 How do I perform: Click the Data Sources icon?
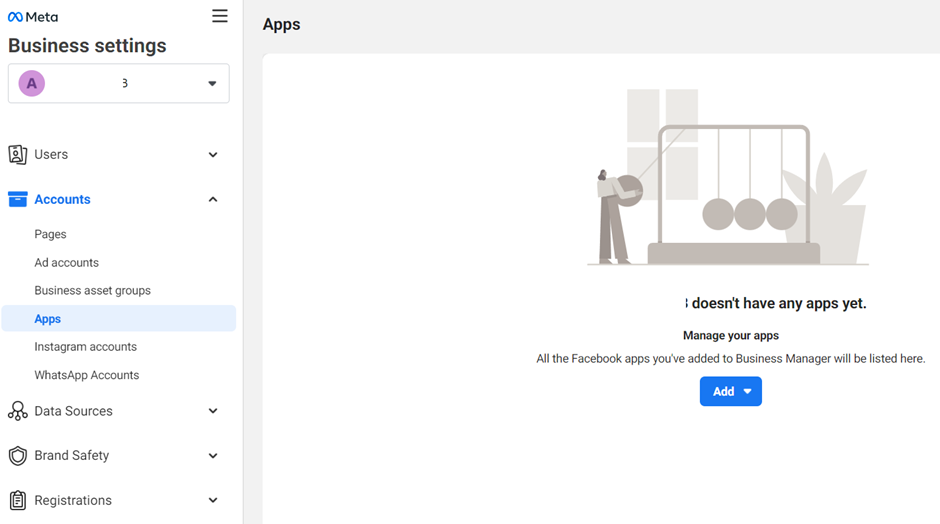(17, 411)
